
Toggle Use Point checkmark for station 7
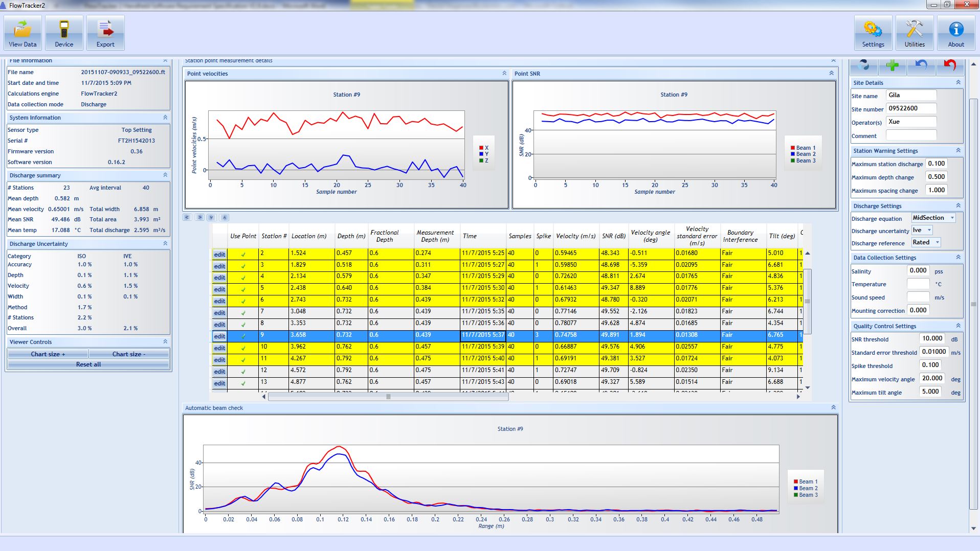pos(243,313)
